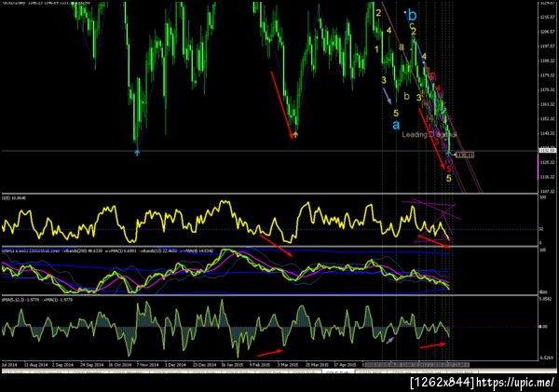Click the highlighted current price on the price scale
559x392 pixels.
click(x=548, y=151)
